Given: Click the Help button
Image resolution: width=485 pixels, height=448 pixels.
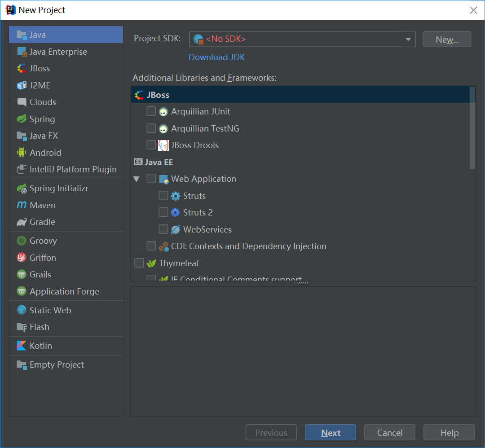Looking at the screenshot, I should [x=449, y=433].
